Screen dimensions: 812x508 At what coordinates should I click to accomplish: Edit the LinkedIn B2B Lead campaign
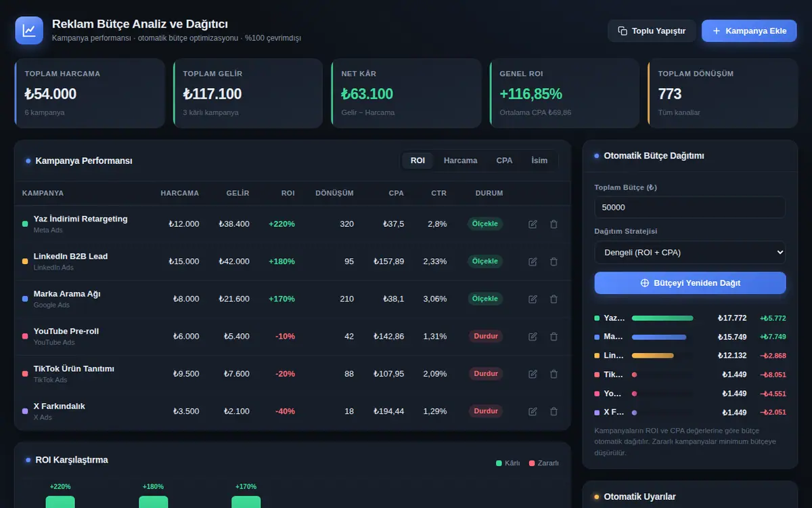[533, 261]
